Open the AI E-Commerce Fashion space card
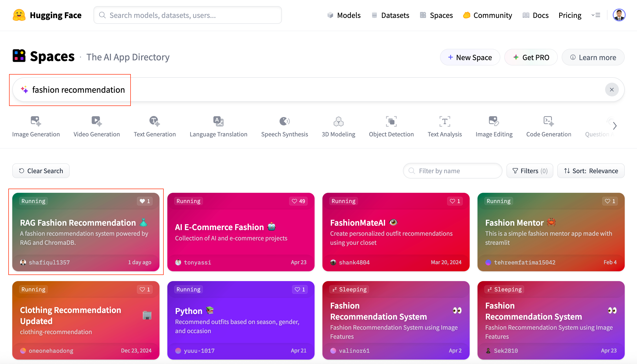Viewport: 637px width, 364px height. [241, 232]
